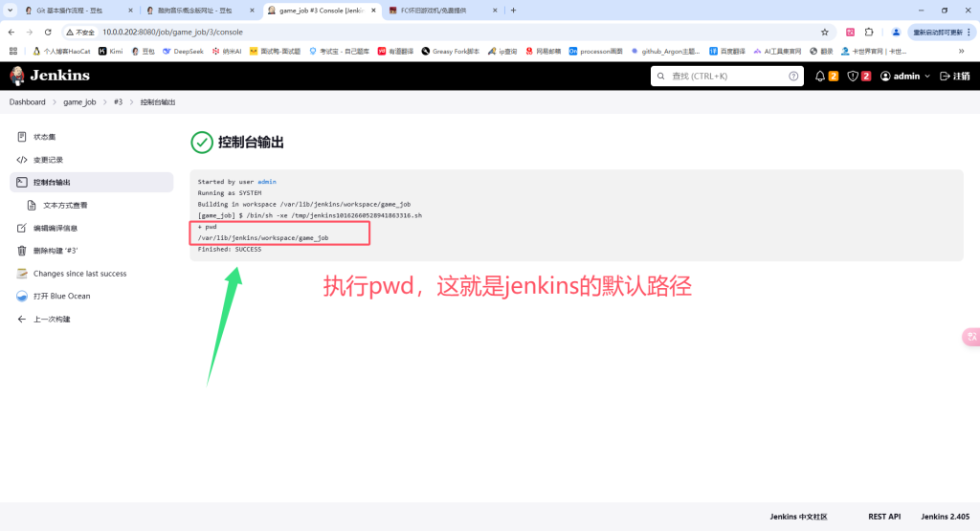Go to 上一次构建 previous build
The height and width of the screenshot is (531, 980).
[x=52, y=320]
